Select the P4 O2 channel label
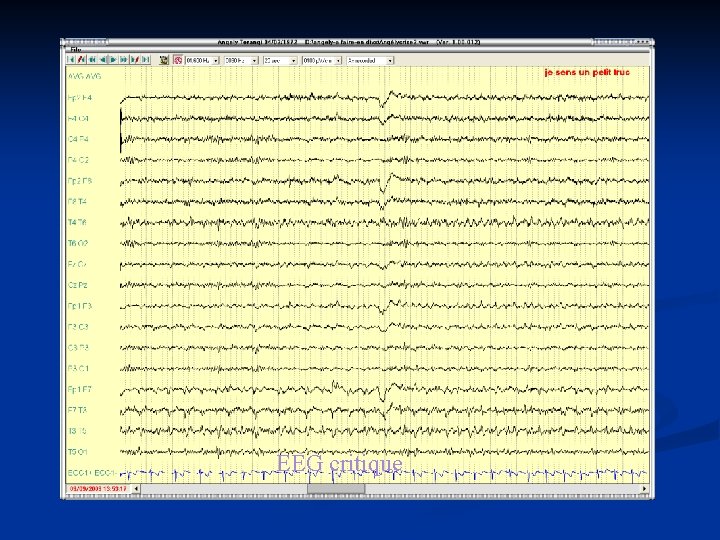The image size is (720, 540). click(x=78, y=160)
